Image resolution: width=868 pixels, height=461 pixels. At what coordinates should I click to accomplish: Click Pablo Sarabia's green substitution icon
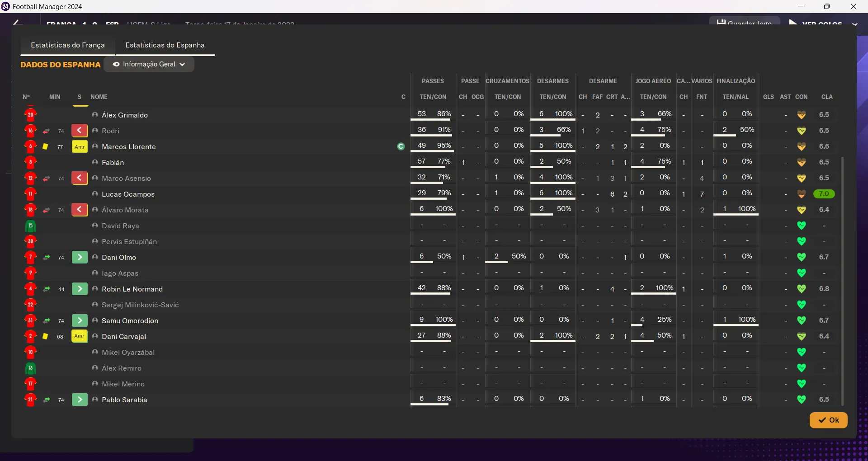[x=80, y=400]
